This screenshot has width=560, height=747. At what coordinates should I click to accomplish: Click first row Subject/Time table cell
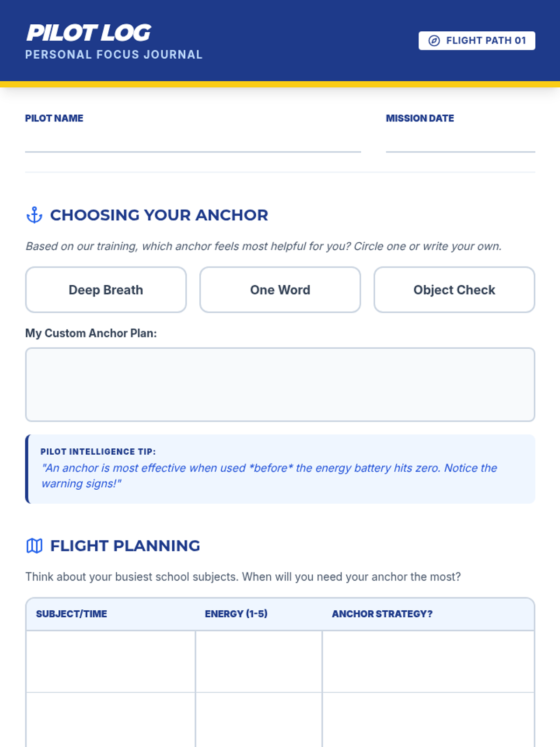point(111,662)
